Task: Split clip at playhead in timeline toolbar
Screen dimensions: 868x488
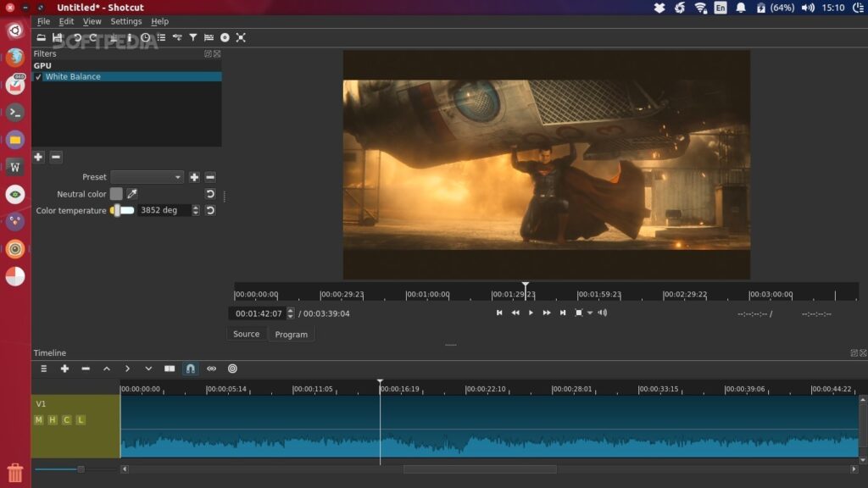Action: pos(170,369)
